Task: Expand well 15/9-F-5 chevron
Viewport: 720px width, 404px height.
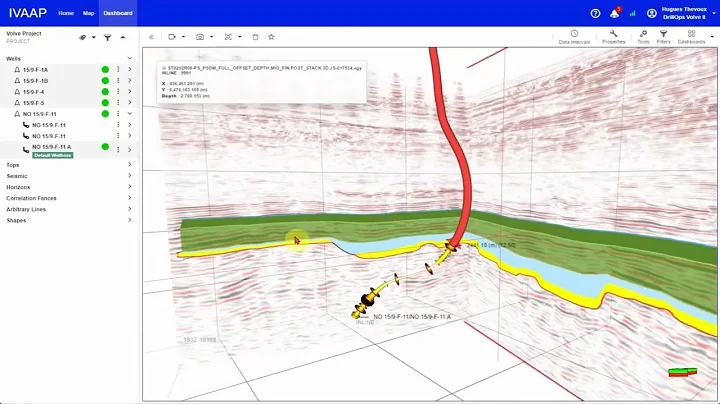Action: click(130, 102)
